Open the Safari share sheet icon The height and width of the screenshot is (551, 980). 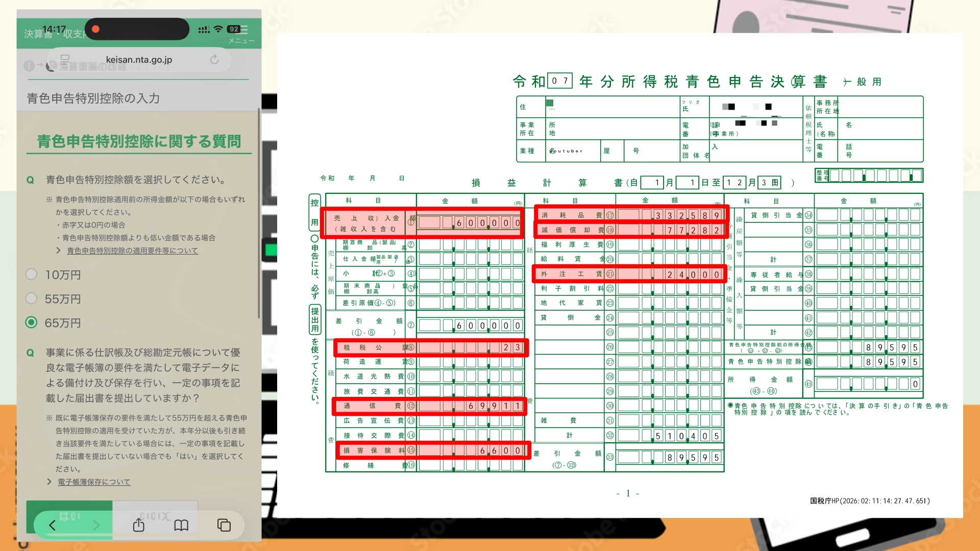coord(139,525)
